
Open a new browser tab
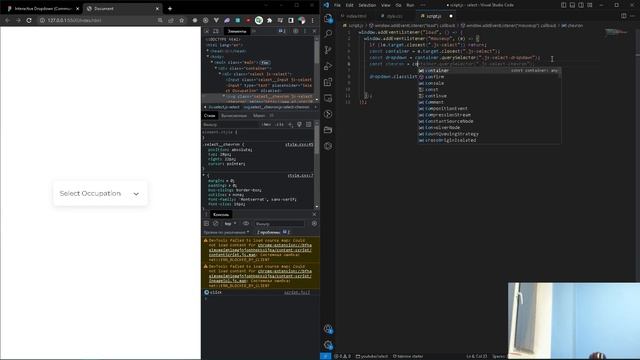pos(170,9)
